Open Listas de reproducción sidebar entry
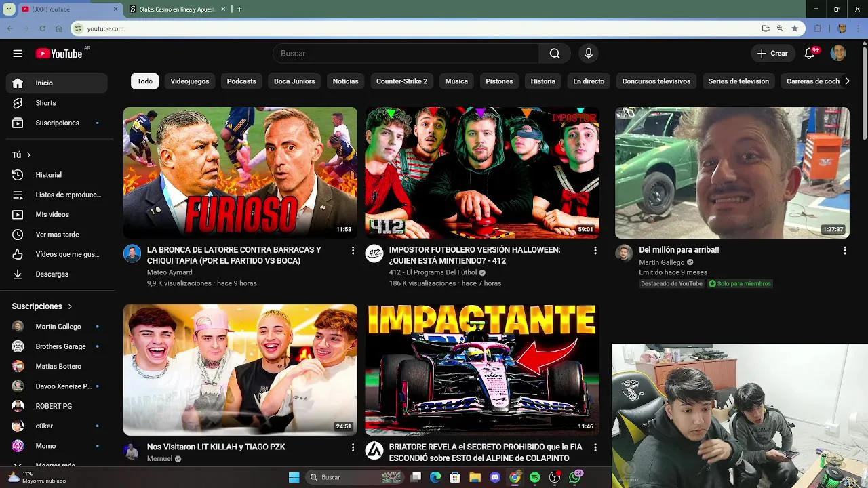Image resolution: width=868 pixels, height=488 pixels. point(56,195)
